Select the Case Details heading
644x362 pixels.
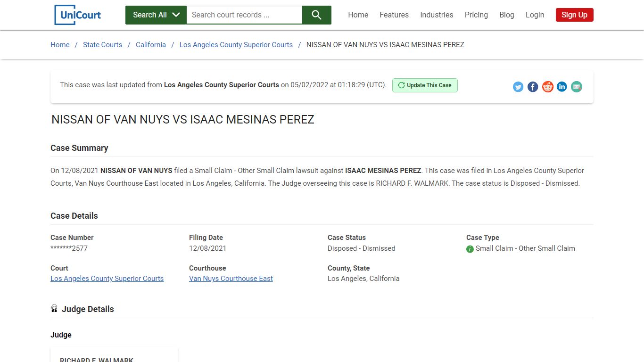(74, 216)
